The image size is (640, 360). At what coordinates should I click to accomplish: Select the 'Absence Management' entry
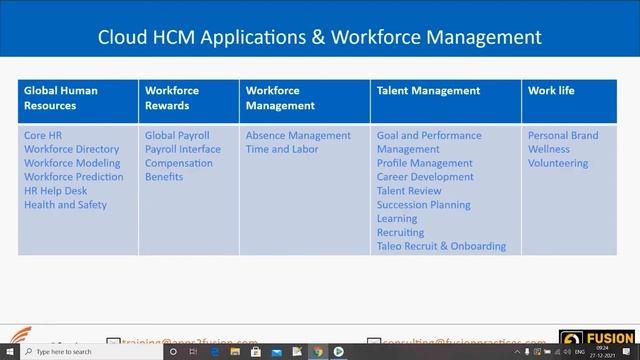click(x=298, y=136)
